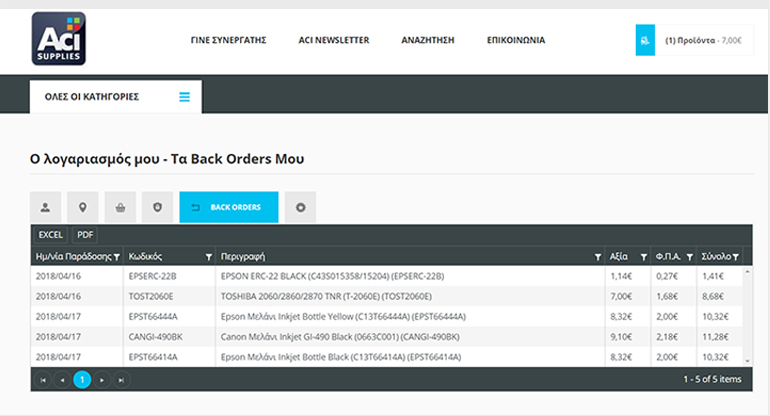Screen dimensions: 770x416
Task: Open filter for Κωδικός column
Action: tap(208, 257)
